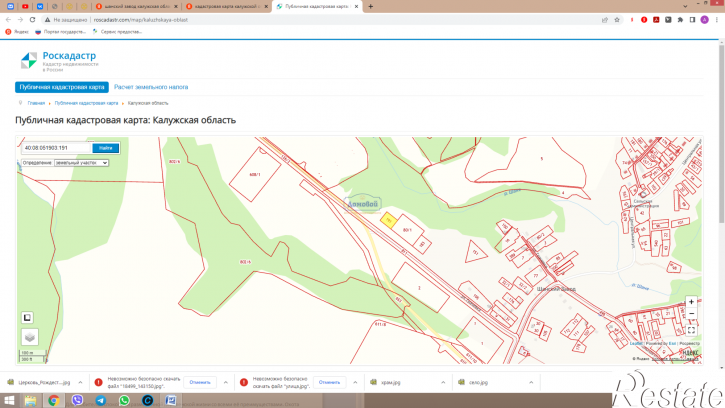Reload the current page
The image size is (725, 408).
32,20
